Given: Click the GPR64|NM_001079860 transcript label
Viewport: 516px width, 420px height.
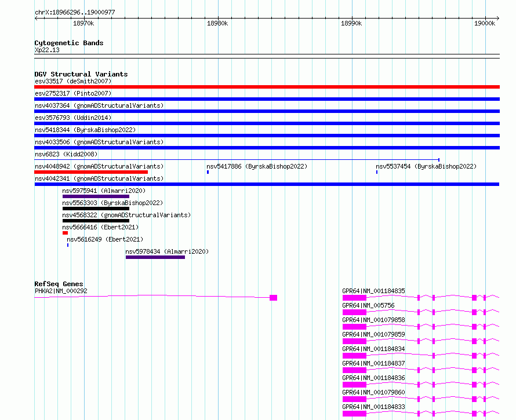Looking at the screenshot, I should (373, 392).
